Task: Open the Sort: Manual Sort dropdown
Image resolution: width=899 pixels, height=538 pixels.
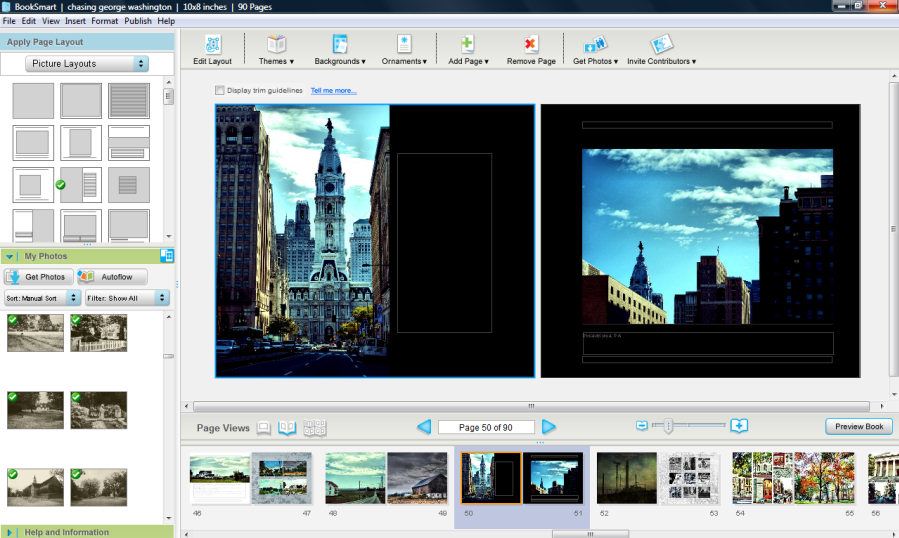Action: click(42, 298)
